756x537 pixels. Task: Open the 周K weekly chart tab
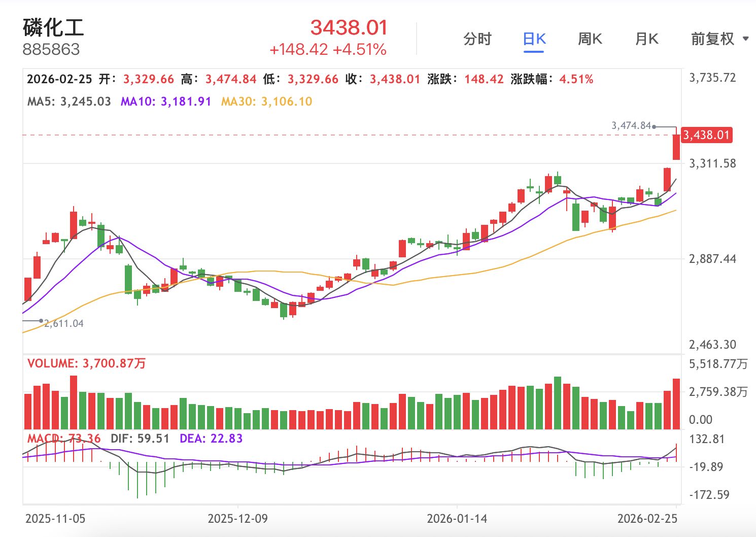pyautogui.click(x=590, y=39)
